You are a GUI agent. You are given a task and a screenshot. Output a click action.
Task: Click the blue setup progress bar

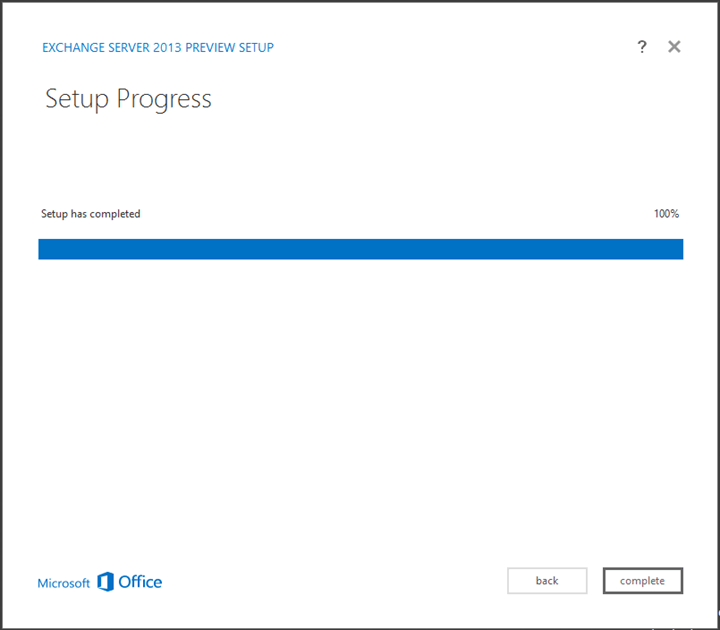tap(360, 249)
